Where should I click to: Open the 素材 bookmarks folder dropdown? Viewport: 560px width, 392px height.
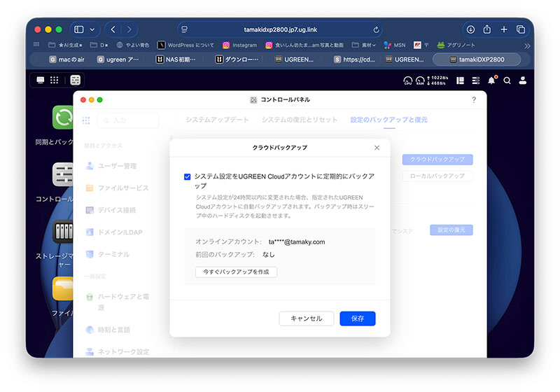[x=364, y=45]
